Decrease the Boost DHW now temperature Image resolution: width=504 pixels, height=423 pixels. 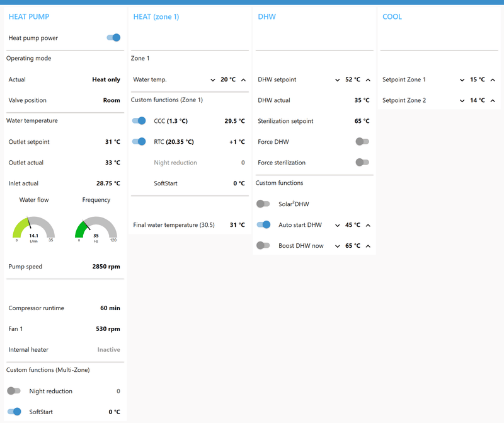(x=337, y=246)
